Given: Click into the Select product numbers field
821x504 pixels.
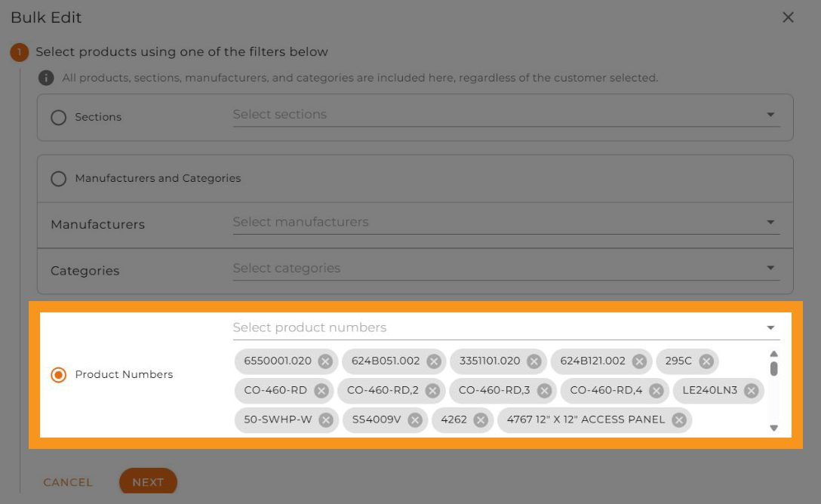Looking at the screenshot, I should point(490,327).
